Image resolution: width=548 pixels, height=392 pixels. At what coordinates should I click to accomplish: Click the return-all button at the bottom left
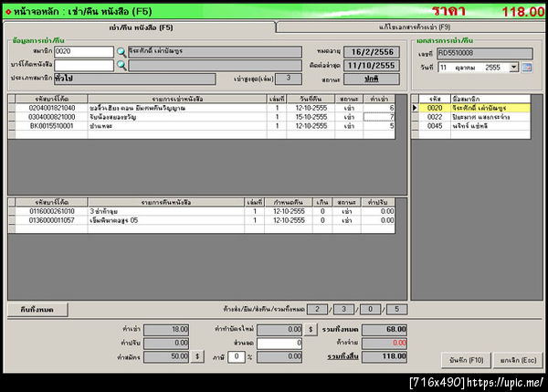tap(37, 310)
